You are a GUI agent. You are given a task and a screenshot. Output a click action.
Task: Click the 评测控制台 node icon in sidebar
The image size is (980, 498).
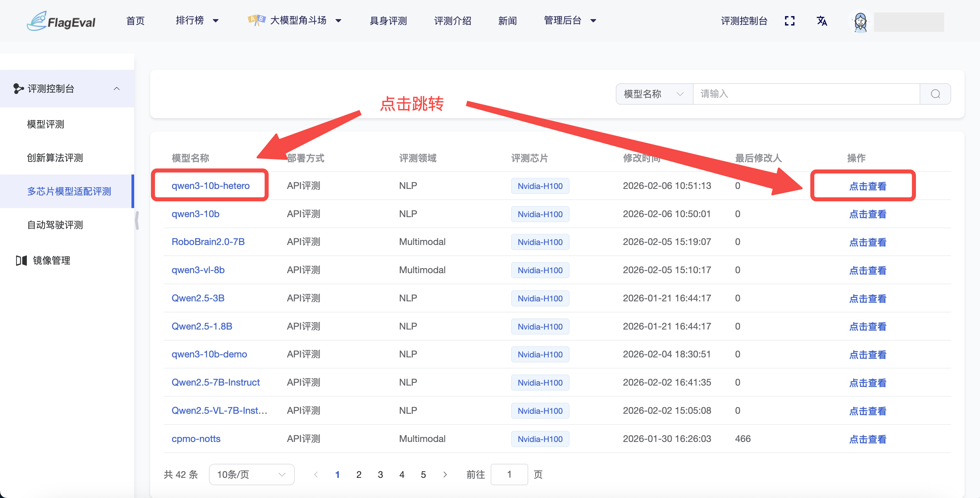pos(18,89)
